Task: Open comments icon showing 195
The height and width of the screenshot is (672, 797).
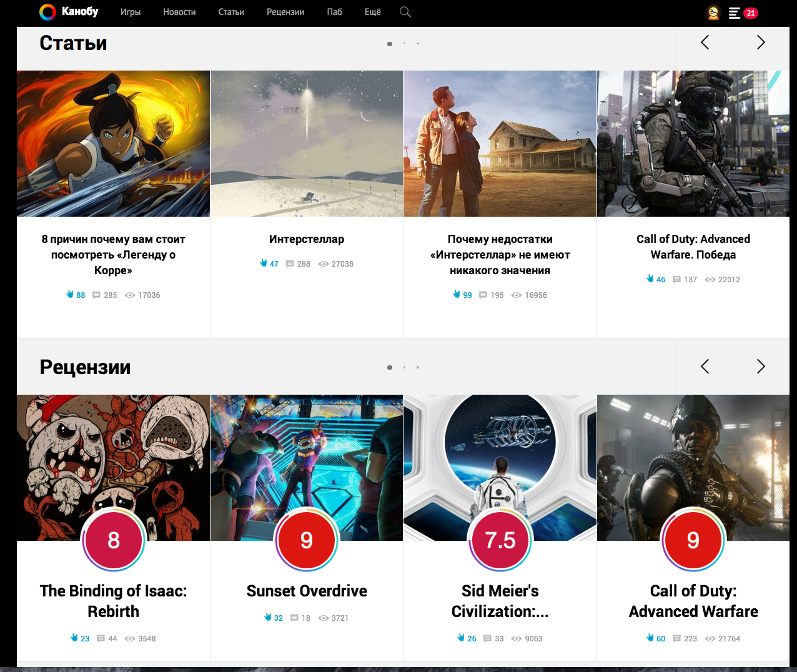Action: tap(483, 295)
